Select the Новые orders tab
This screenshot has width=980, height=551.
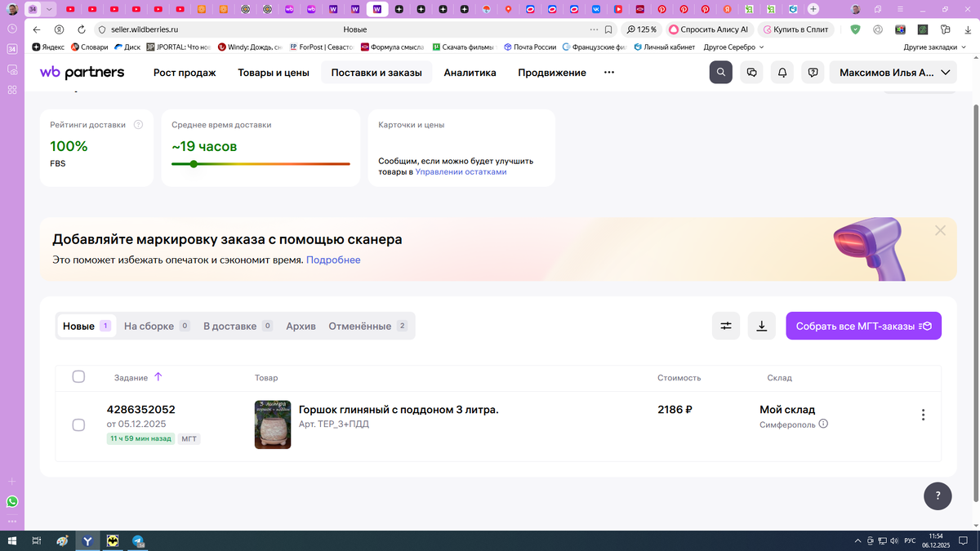click(87, 326)
